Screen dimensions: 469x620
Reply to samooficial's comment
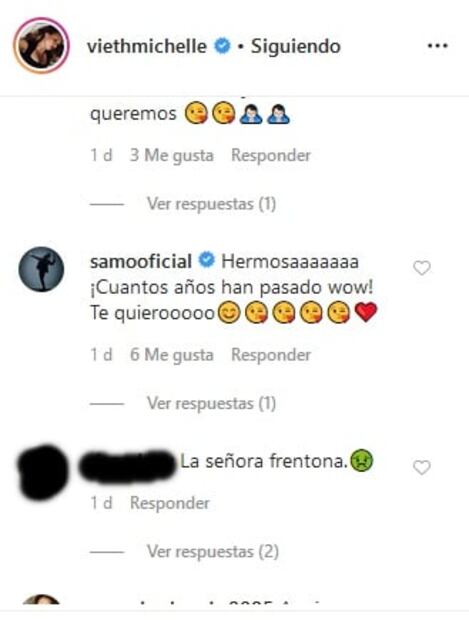(271, 354)
